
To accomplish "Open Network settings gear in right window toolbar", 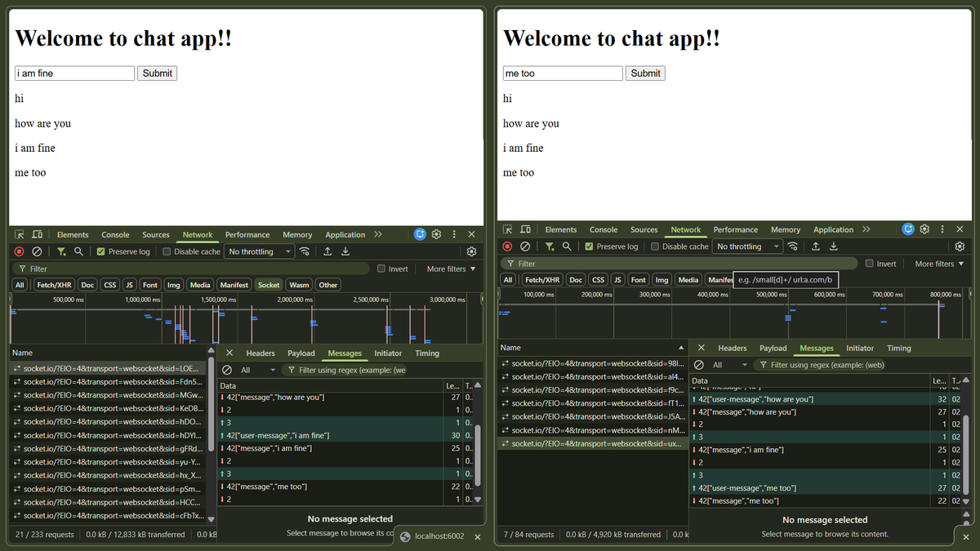I will tap(960, 247).
